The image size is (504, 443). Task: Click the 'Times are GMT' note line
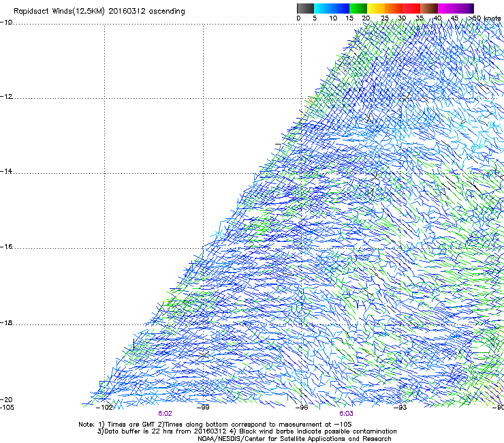click(215, 425)
